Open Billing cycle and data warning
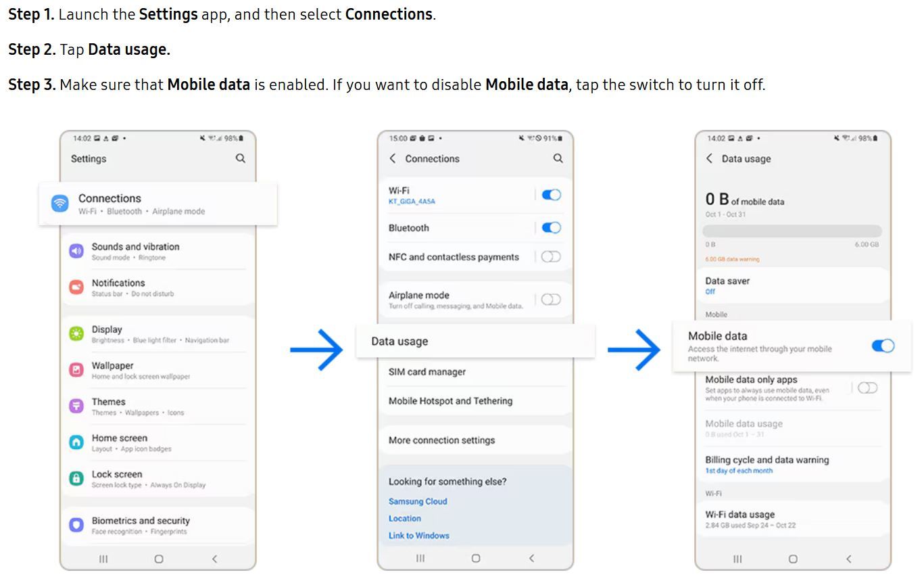 click(767, 464)
